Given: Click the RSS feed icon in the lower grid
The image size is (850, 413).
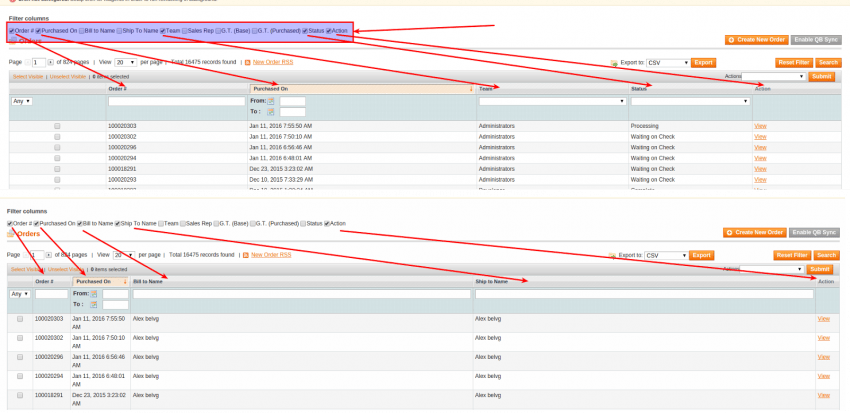Looking at the screenshot, I should point(246,255).
